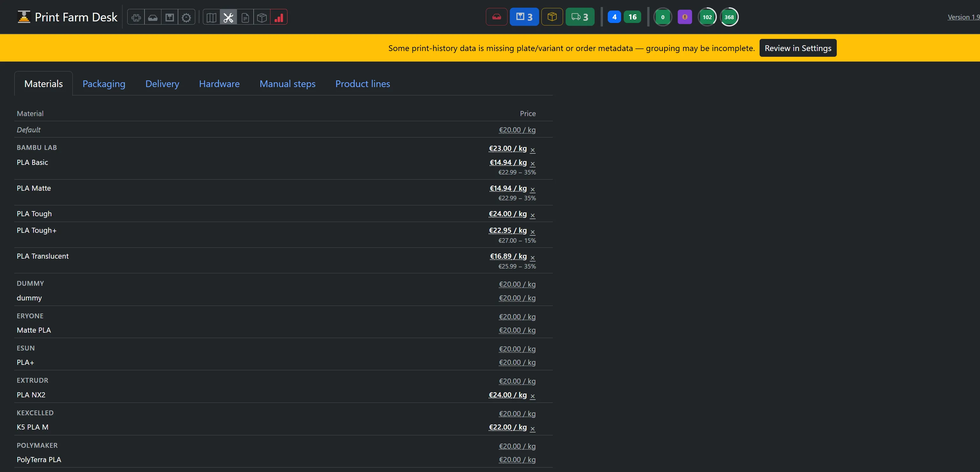Click the Print Farm Desk logo title
Image resolution: width=980 pixels, height=472 pixels.
coord(67,17)
